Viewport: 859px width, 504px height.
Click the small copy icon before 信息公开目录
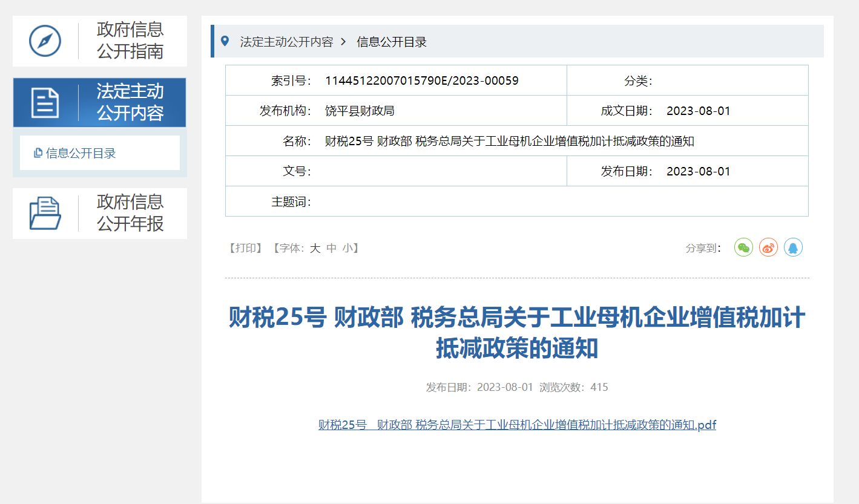(x=38, y=153)
